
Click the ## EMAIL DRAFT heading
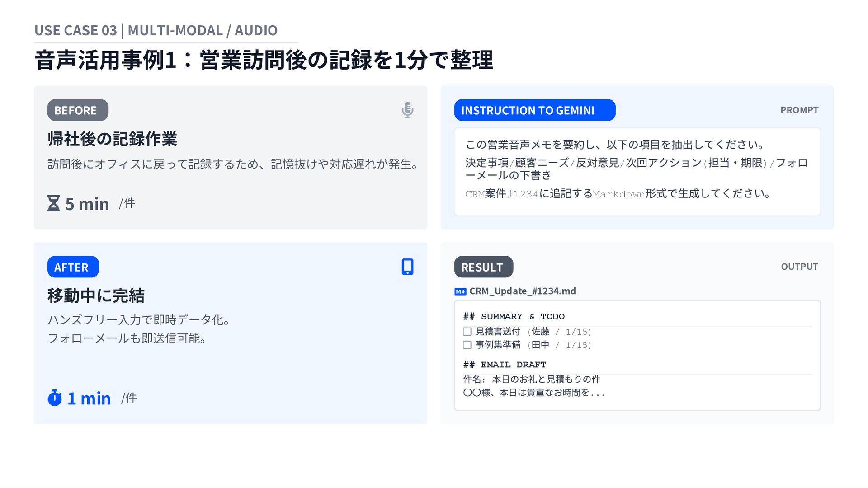(x=505, y=365)
